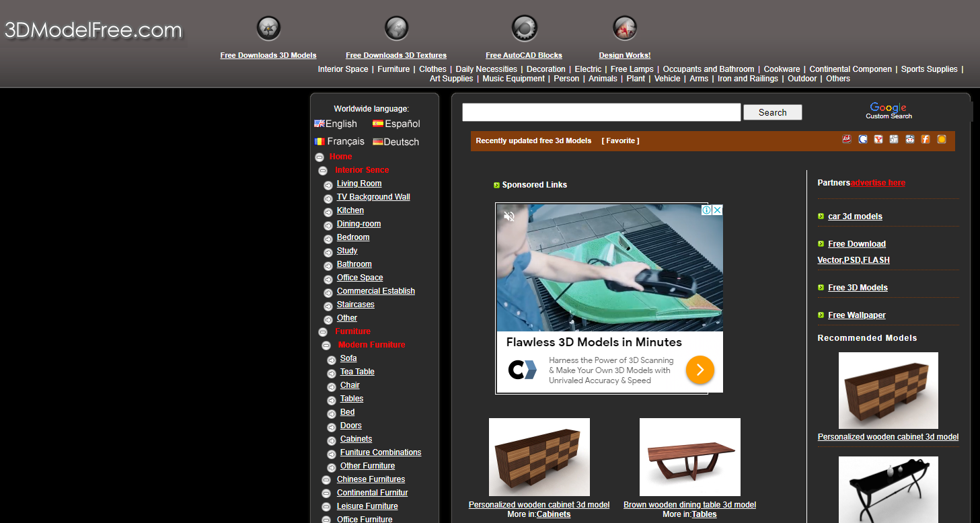The image size is (980, 523).
Task: Click the Spanish flag next to Español
Action: [378, 124]
